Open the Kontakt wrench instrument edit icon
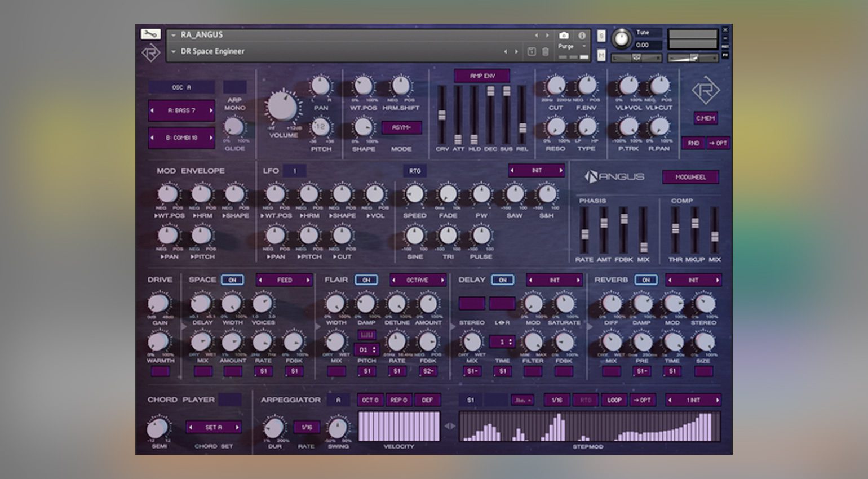Screen dimensions: 868x479 point(150,34)
